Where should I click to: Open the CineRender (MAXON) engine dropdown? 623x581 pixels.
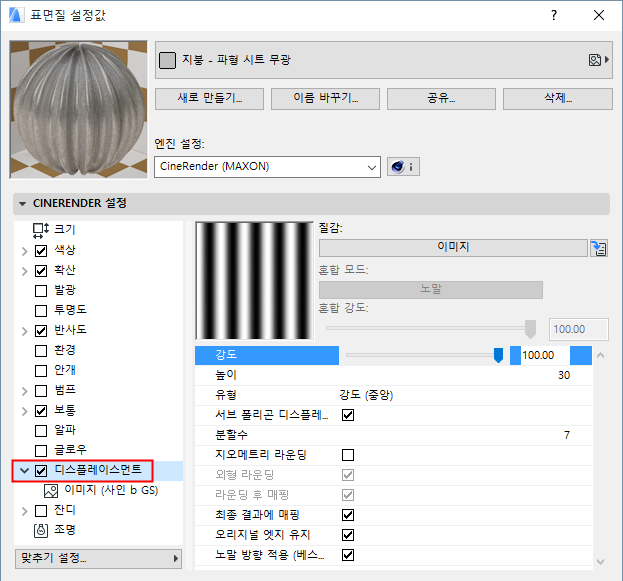coord(267,167)
